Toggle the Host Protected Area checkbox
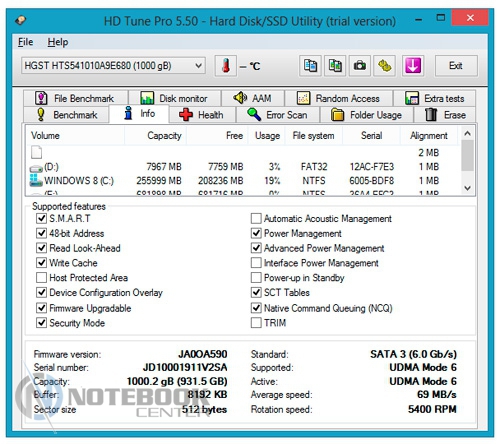Viewport: 500px width, 444px height. [41, 278]
